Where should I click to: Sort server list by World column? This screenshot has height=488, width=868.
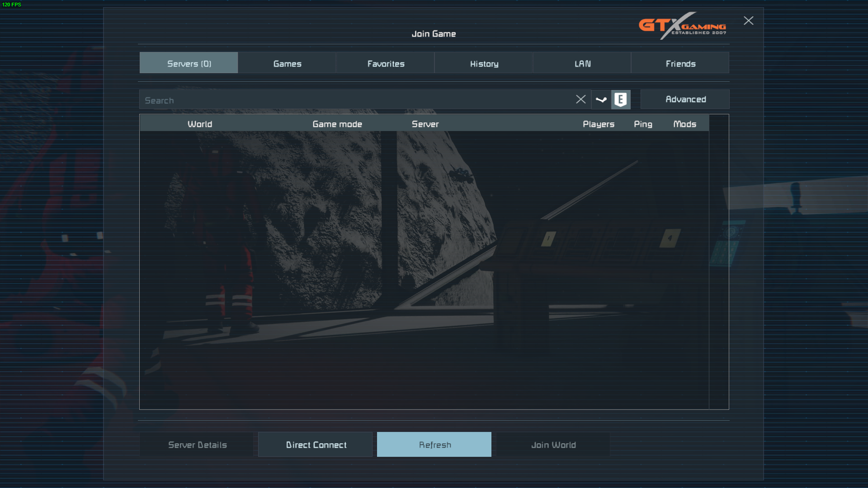pyautogui.click(x=199, y=124)
